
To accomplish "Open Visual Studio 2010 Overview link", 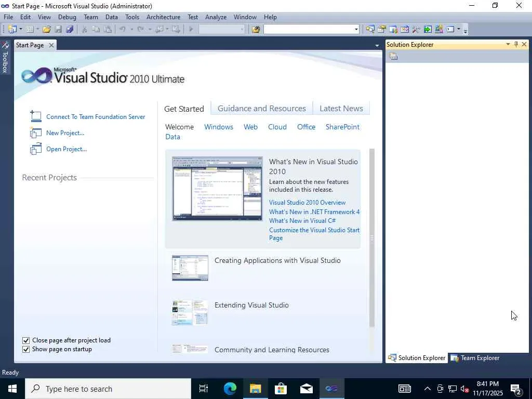I will 308,202.
